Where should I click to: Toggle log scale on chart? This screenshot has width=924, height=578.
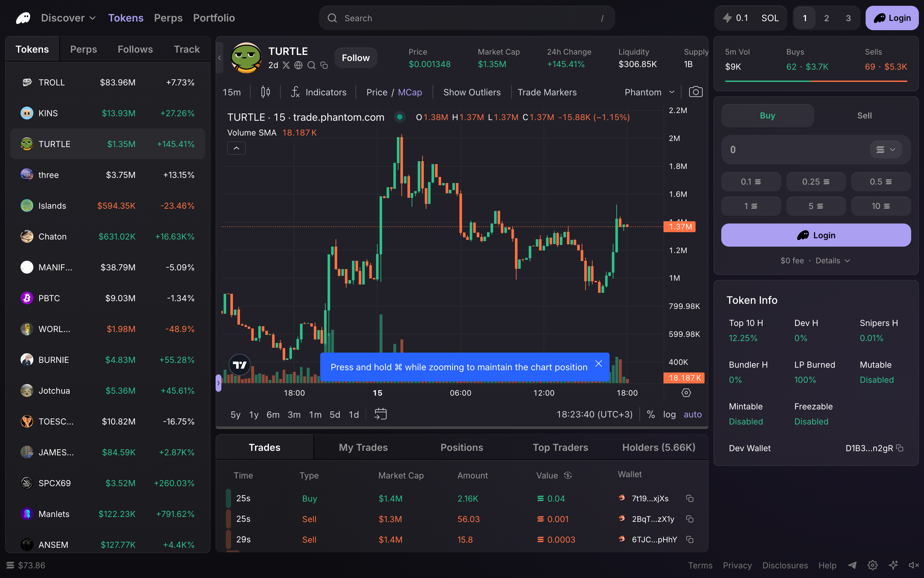point(669,414)
